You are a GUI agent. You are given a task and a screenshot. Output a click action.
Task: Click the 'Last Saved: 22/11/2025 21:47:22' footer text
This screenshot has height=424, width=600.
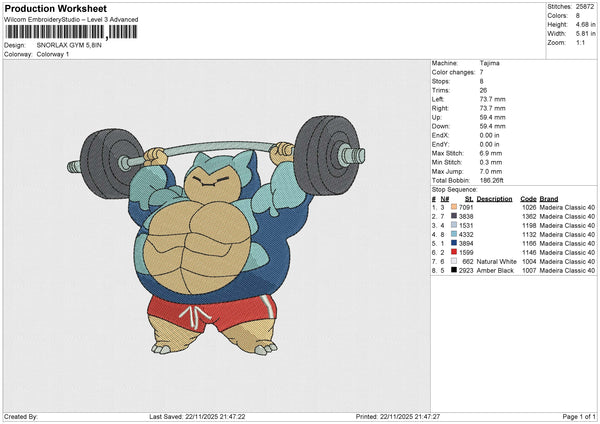[x=197, y=417]
